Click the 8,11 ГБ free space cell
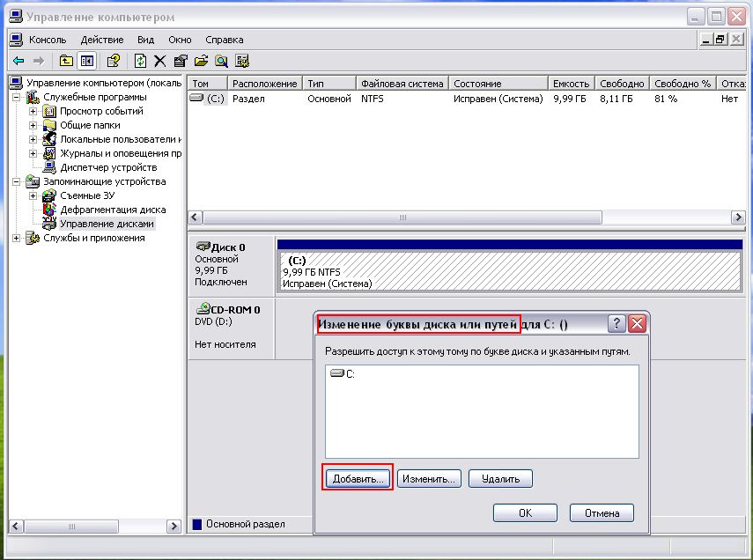 pyautogui.click(x=616, y=99)
